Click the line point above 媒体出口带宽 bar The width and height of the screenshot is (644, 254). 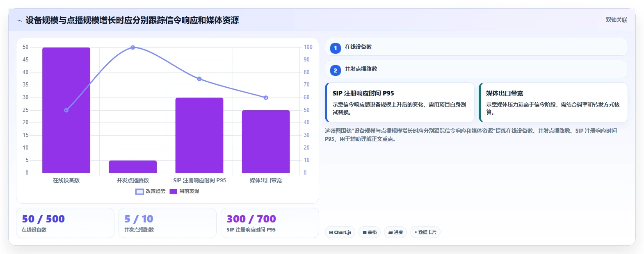click(x=266, y=98)
